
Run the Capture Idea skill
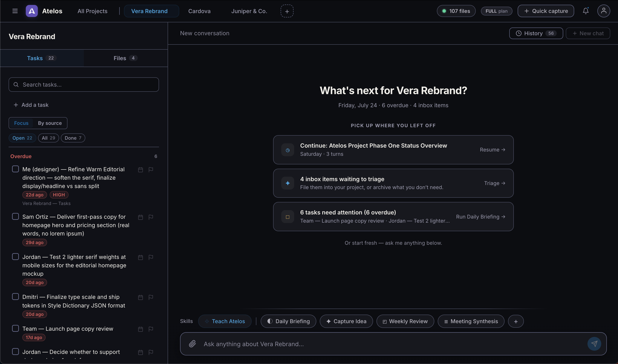(x=346, y=321)
